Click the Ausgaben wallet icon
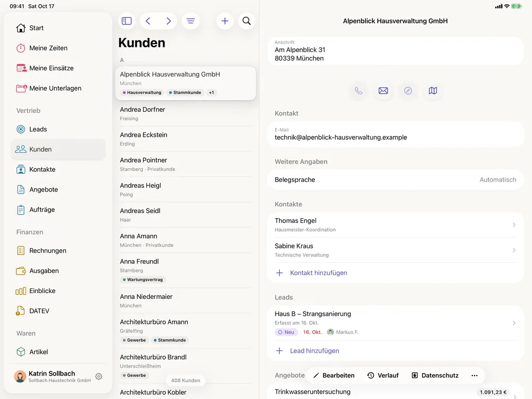Image resolution: width=532 pixels, height=399 pixels. [21, 271]
